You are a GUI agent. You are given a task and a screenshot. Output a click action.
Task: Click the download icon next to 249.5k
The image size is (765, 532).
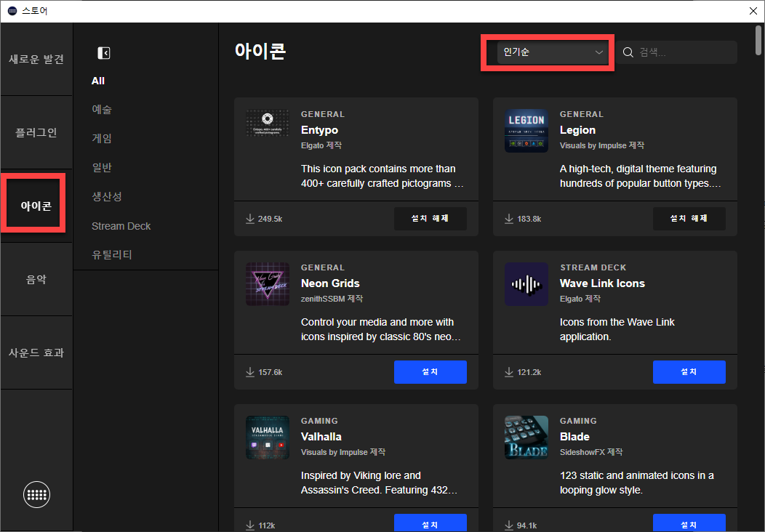pos(250,219)
